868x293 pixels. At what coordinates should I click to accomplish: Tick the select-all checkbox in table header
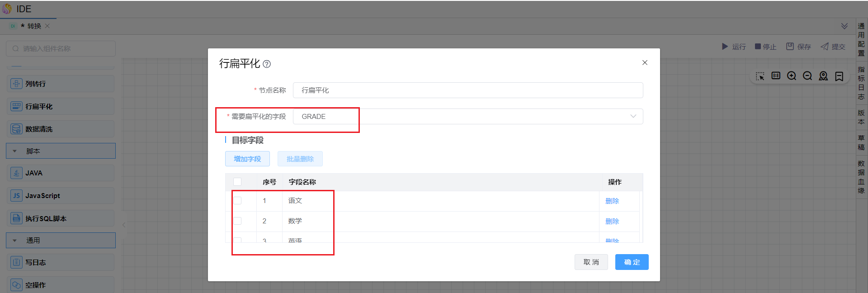coord(237,182)
